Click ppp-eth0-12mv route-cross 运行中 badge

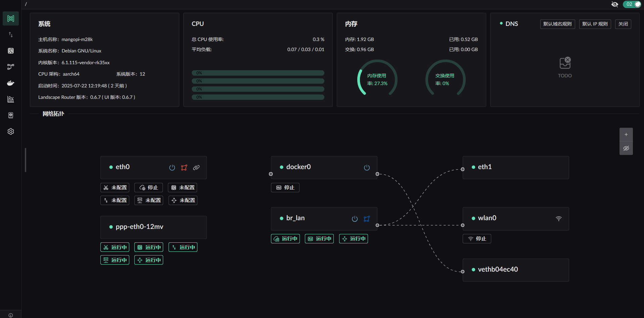149,260
